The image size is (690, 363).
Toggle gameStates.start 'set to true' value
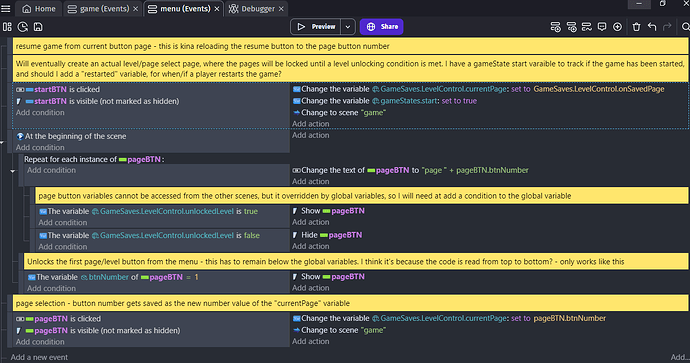[x=459, y=101]
